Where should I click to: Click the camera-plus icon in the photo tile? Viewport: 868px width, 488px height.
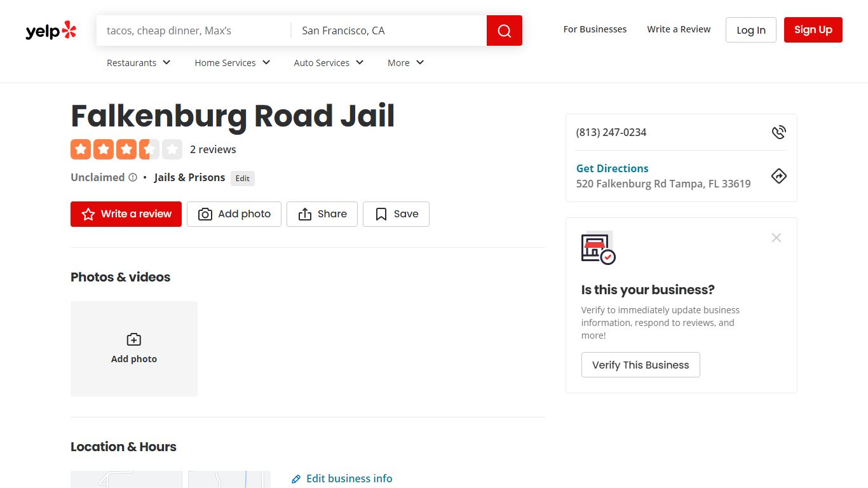click(134, 339)
